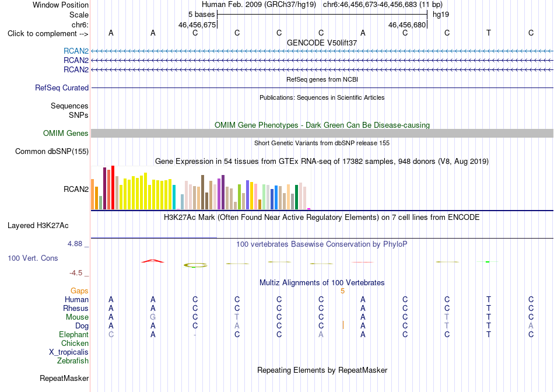Open the H3K27Ac Mark ENCODE track title
The width and height of the screenshot is (554, 392).
click(x=322, y=217)
